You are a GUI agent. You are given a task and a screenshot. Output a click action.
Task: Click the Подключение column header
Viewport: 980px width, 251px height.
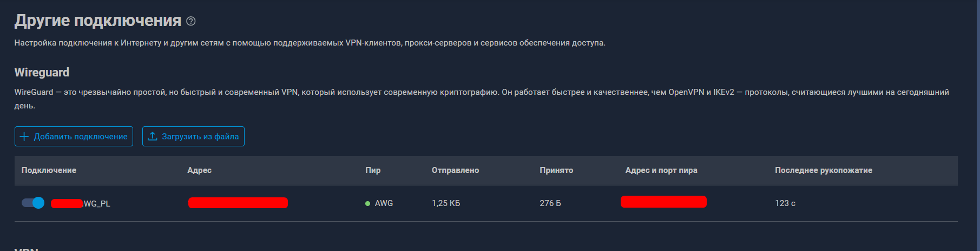(49, 170)
